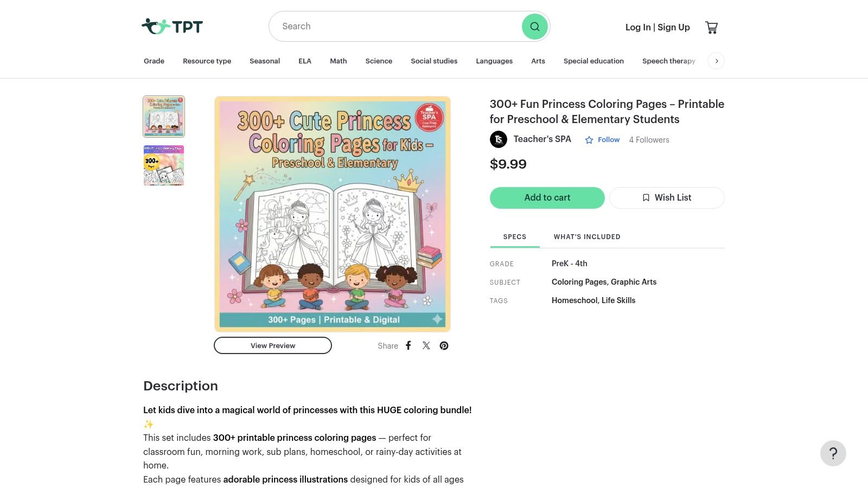Click the search magnifier icon

click(x=534, y=26)
